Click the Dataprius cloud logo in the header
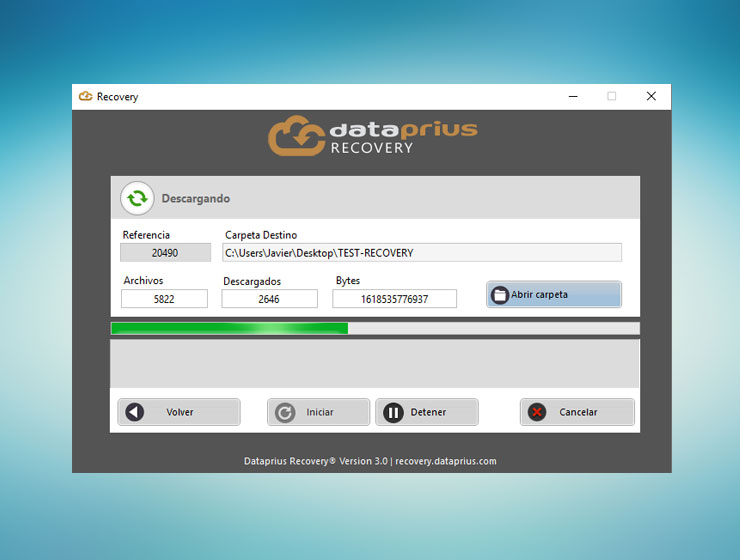The image size is (740, 560). 296,136
